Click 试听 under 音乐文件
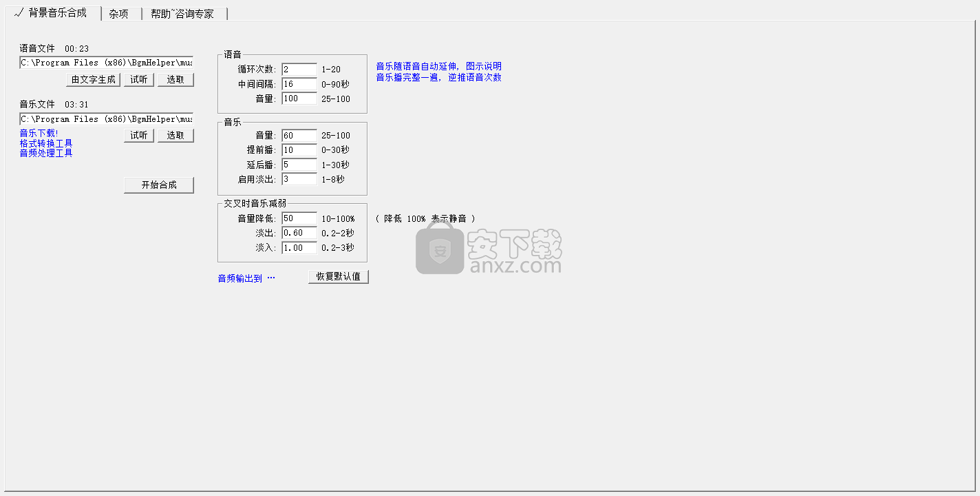 pyautogui.click(x=139, y=136)
